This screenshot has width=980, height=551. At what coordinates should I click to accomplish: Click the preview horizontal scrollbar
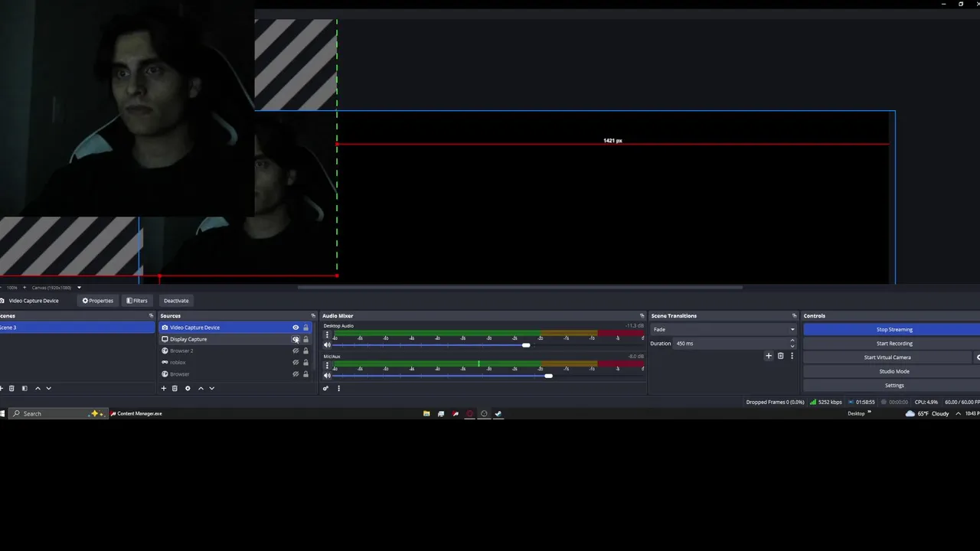point(520,288)
